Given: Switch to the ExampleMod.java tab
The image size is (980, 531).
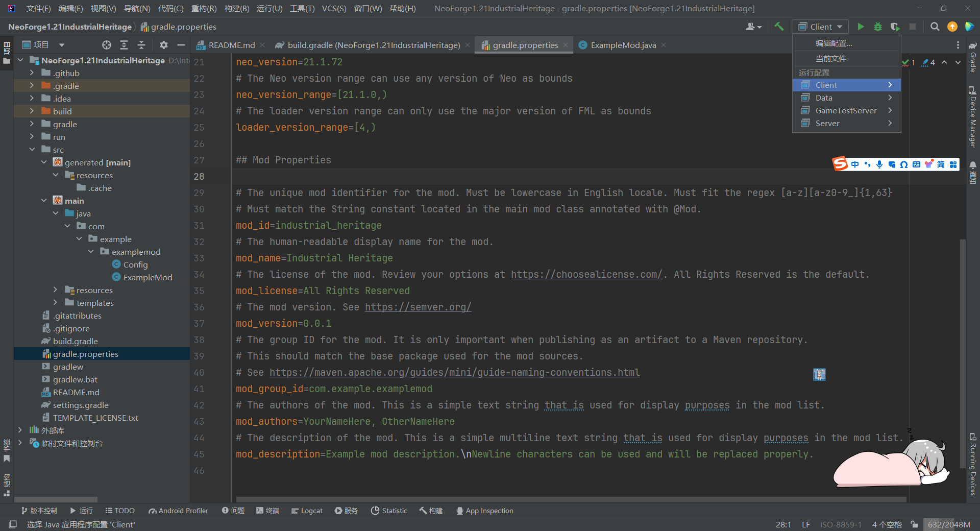Looking at the screenshot, I should (623, 45).
